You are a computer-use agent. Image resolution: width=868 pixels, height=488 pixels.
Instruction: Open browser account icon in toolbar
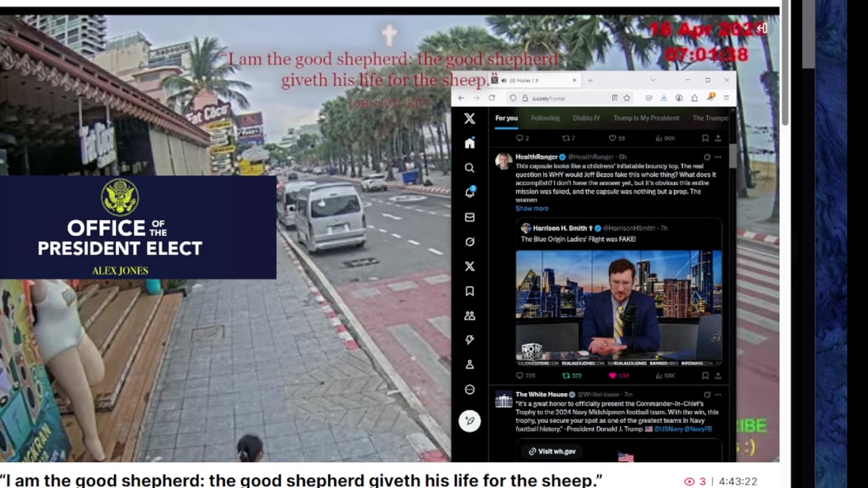679,98
